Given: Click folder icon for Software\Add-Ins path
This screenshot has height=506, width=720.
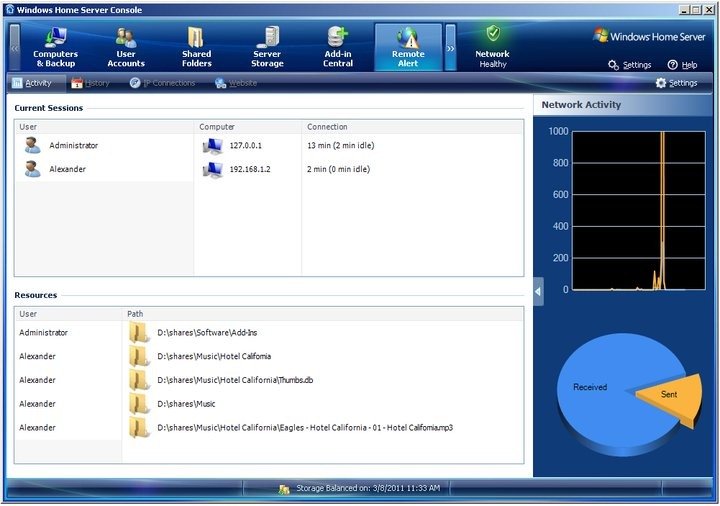Looking at the screenshot, I should point(139,332).
